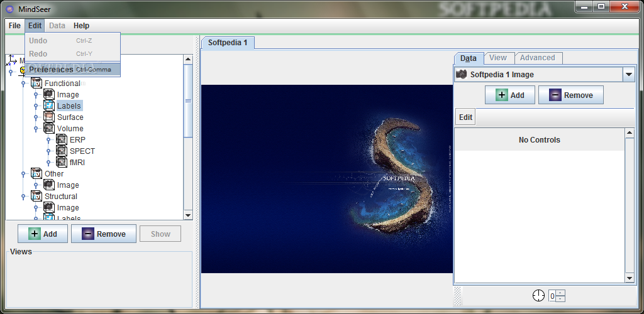Click the tree scrollbar down arrow
The image size is (644, 314).
(x=187, y=215)
